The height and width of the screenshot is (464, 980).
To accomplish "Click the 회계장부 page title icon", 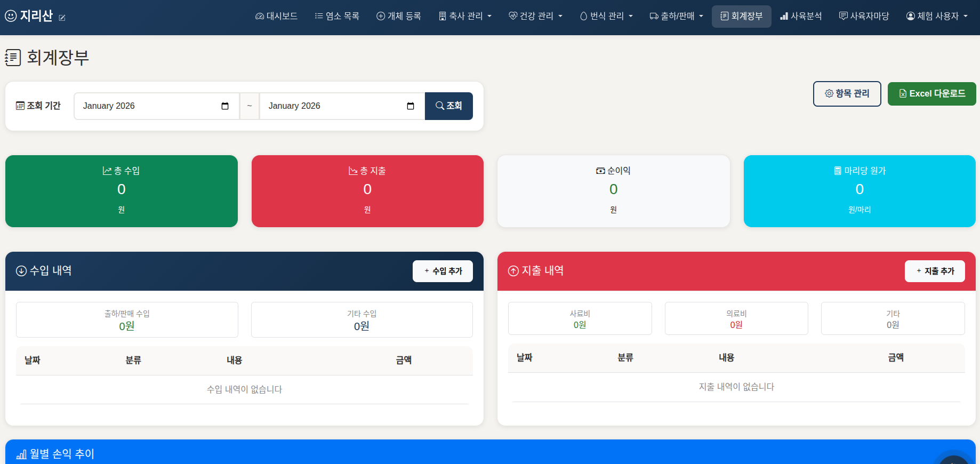I will click(x=13, y=58).
